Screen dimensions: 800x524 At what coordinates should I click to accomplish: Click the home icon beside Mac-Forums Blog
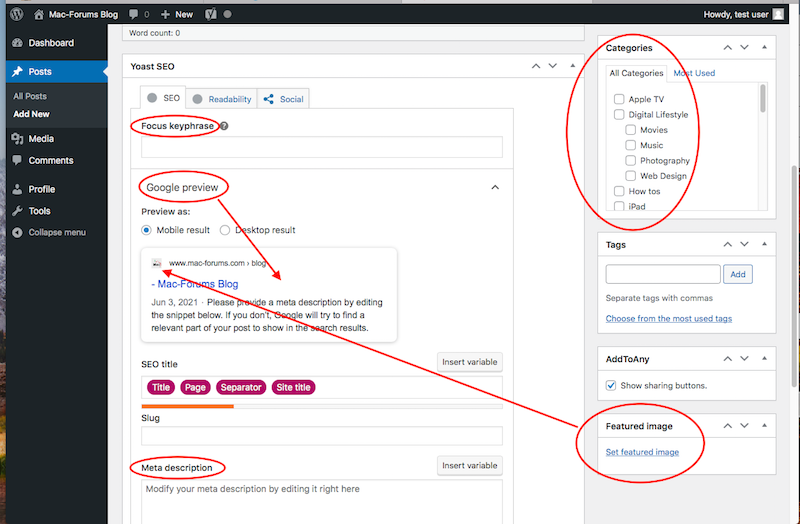[39, 14]
